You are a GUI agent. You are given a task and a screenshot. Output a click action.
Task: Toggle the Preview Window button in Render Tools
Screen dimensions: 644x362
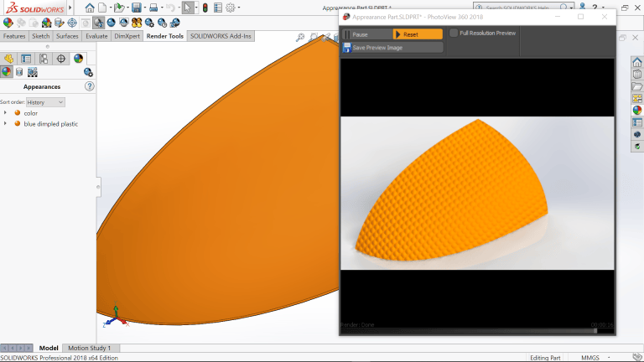point(98,23)
